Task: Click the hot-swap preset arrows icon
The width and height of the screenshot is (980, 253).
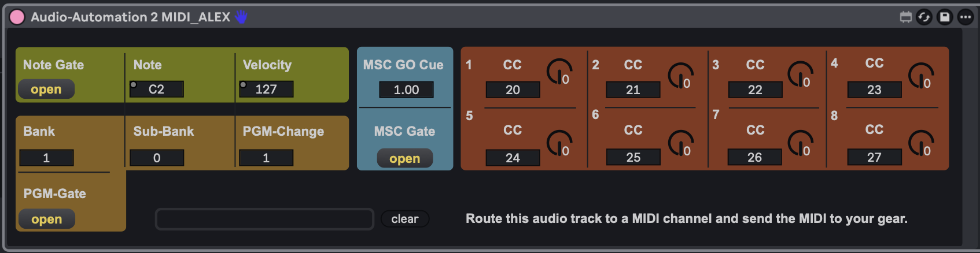Action: 924,17
